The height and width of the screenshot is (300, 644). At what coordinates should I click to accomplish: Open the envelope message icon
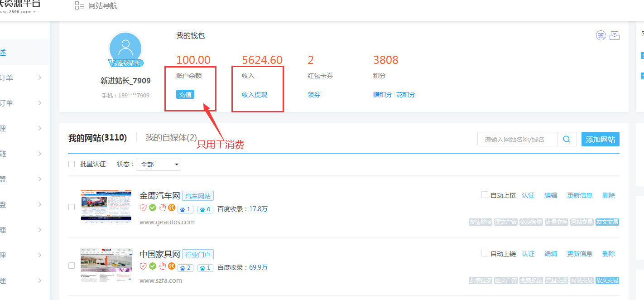point(615,36)
